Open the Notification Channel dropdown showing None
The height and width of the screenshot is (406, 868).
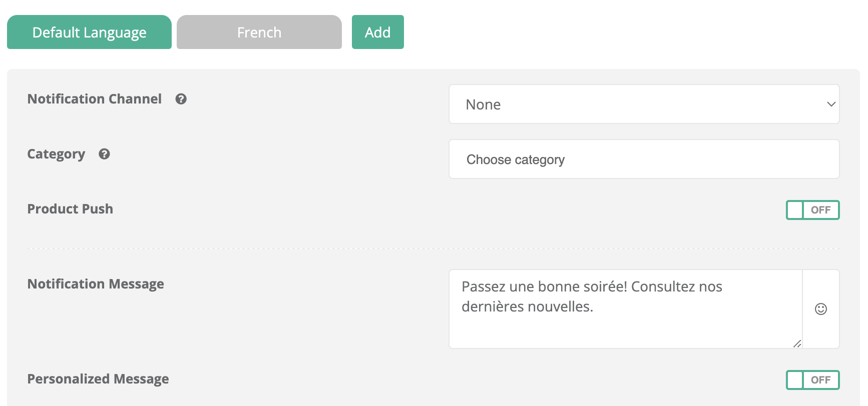tap(643, 104)
